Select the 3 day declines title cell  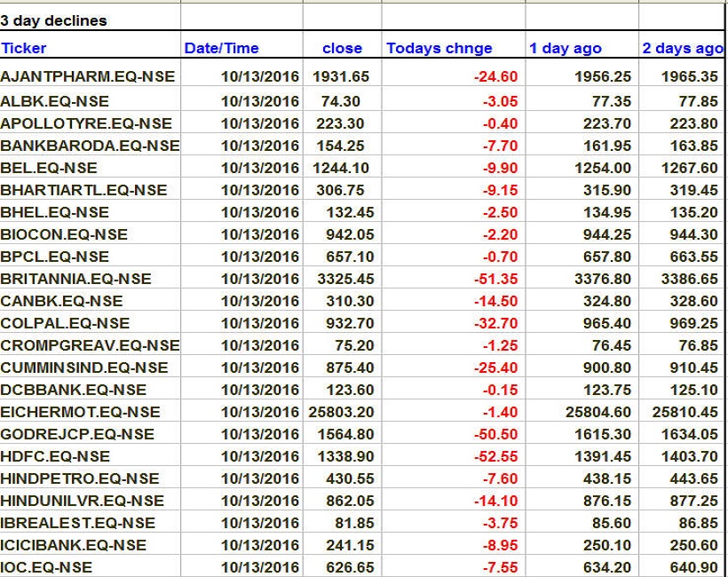click(53, 20)
